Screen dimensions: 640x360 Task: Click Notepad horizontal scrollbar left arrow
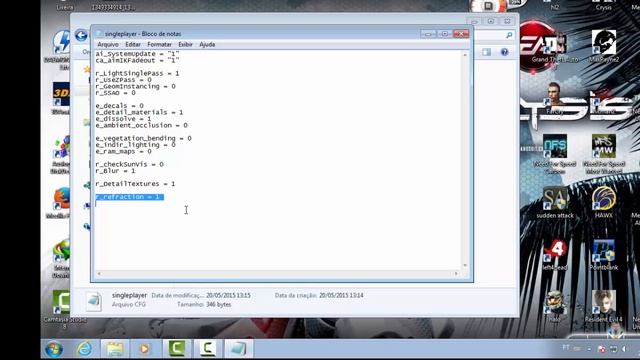[99, 273]
